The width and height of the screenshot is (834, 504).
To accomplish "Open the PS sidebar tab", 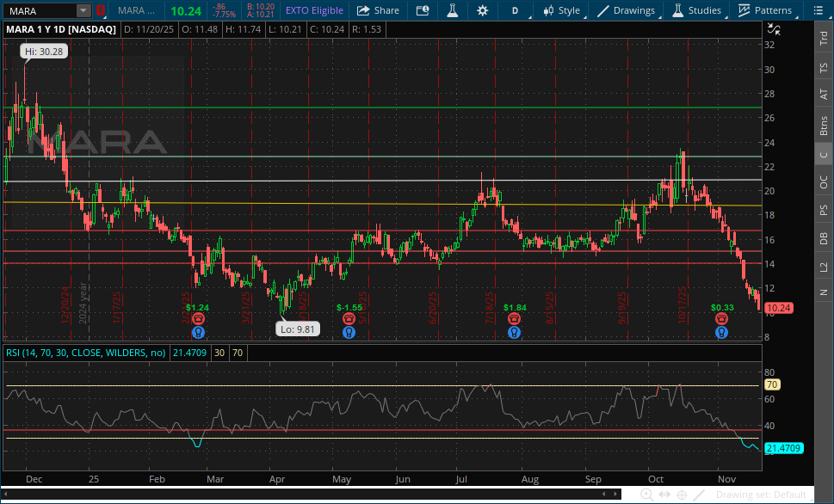I will click(x=824, y=210).
